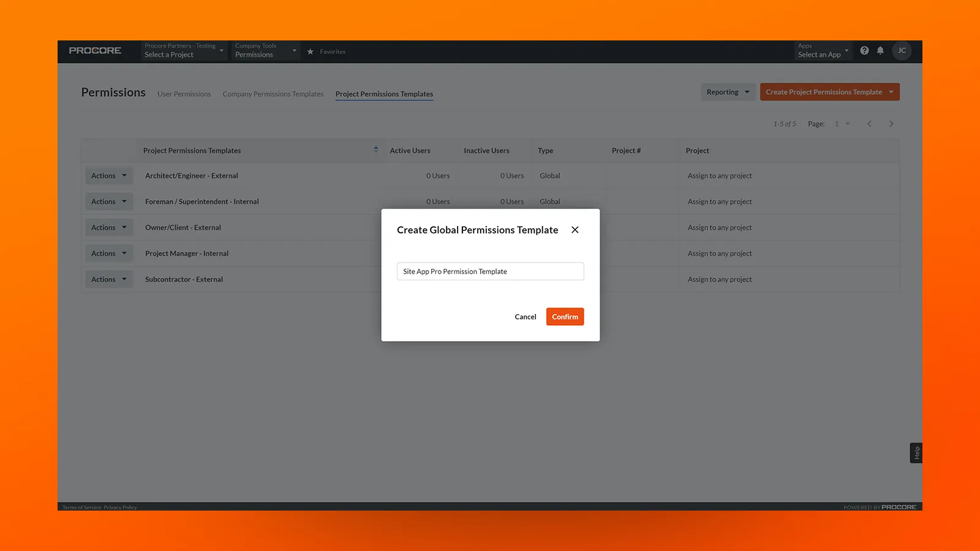Open the page number selector dropdown
This screenshot has height=551, width=980.
click(842, 123)
